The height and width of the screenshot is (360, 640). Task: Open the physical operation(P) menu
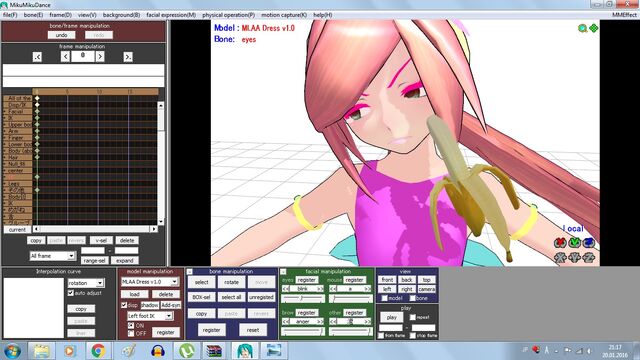pyautogui.click(x=229, y=15)
